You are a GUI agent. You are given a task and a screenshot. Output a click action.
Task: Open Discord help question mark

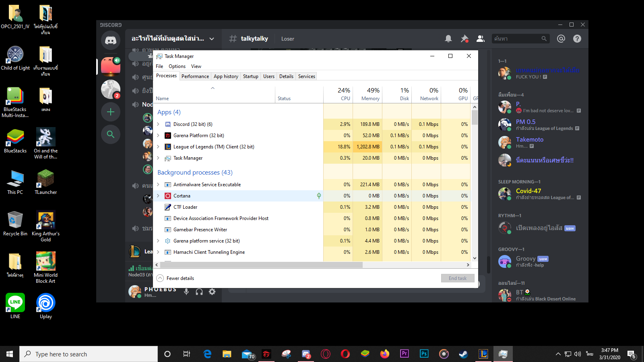pos(577,39)
